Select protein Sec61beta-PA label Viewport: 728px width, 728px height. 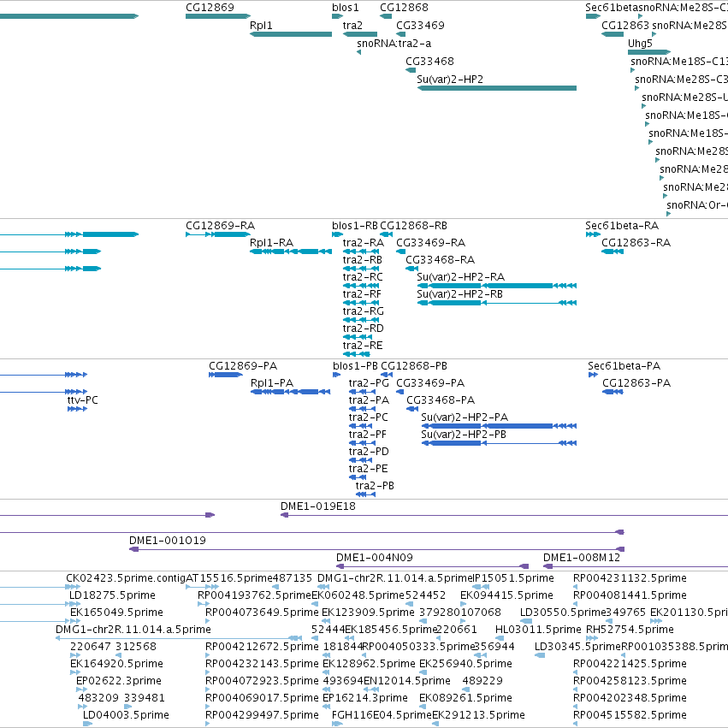pos(624,366)
